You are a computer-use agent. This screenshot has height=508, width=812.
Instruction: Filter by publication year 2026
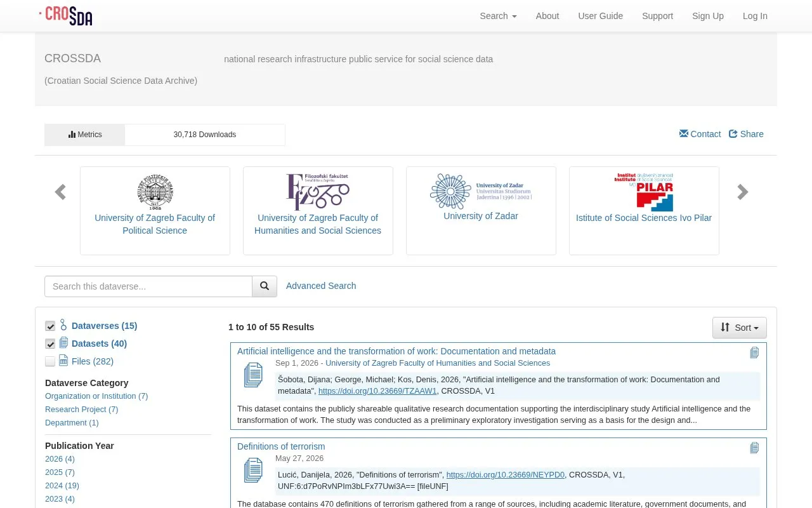[60, 459]
